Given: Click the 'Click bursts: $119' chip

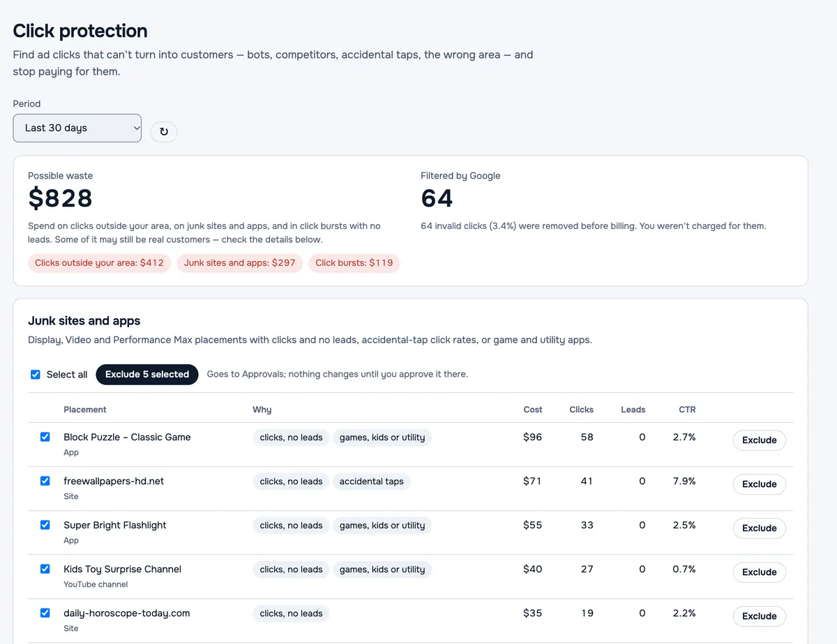Looking at the screenshot, I should tap(354, 263).
